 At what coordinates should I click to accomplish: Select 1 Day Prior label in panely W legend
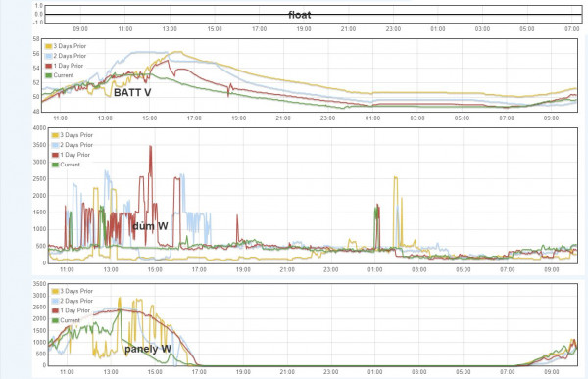coord(75,310)
